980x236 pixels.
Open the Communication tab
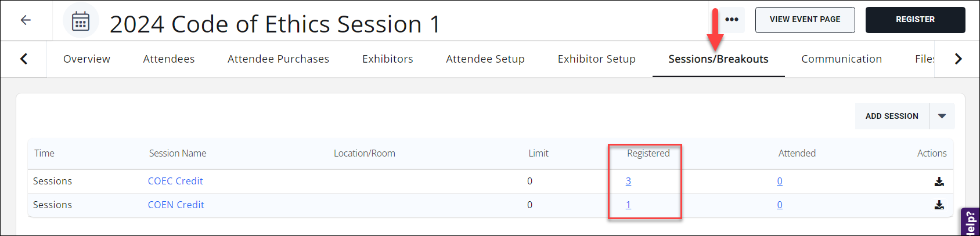(841, 59)
